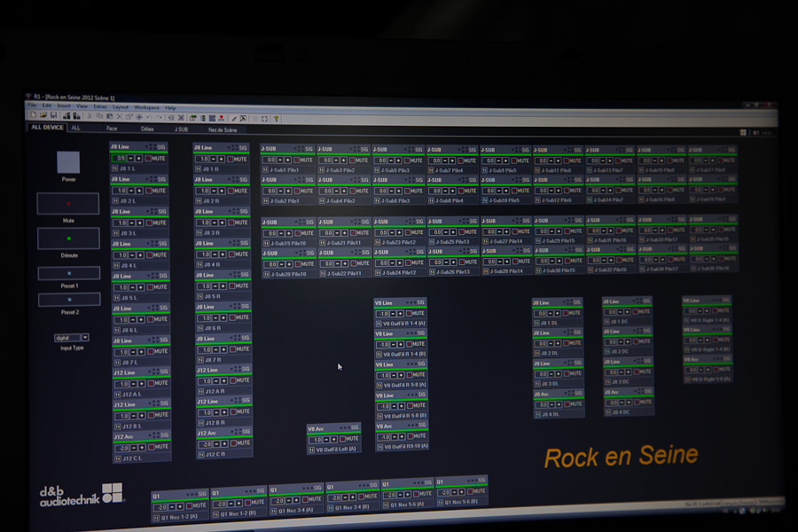Increase level on J-Sub2 Pile1 with plus

[x=288, y=191]
